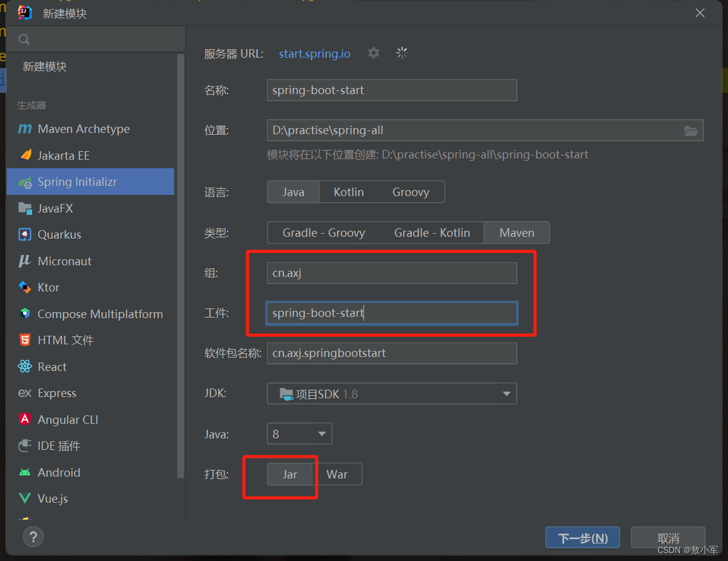Click the Vue.js logo icon
728x561 pixels.
pos(25,498)
